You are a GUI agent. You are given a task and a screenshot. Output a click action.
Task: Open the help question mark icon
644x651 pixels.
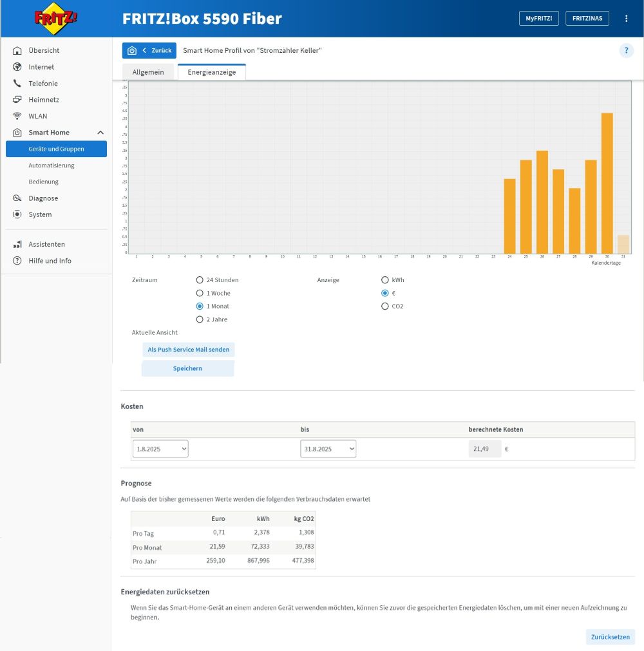626,51
